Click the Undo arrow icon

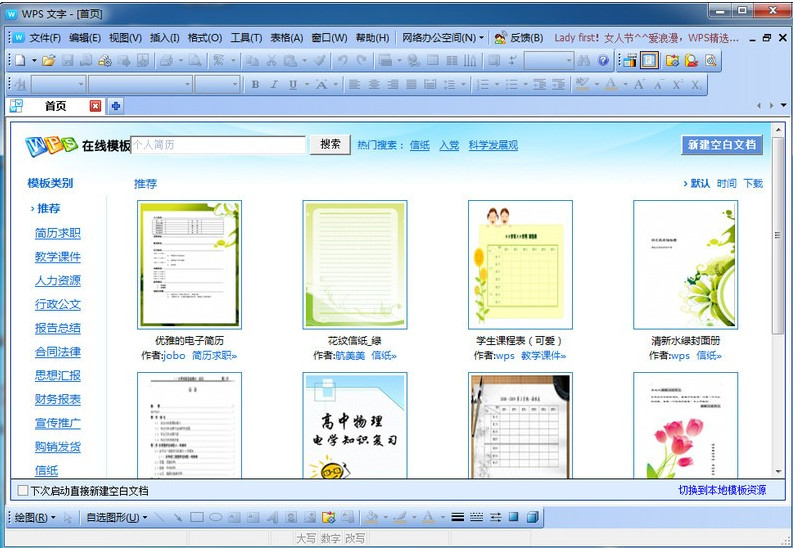tap(342, 61)
